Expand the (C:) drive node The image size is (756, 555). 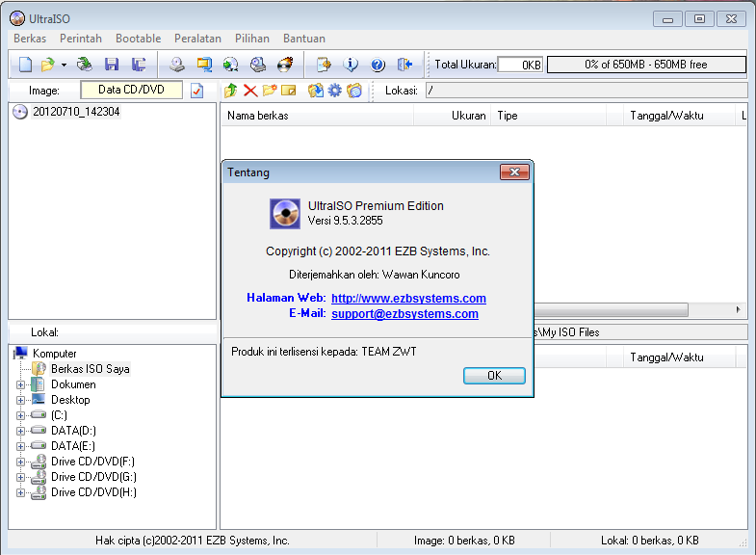click(x=20, y=415)
